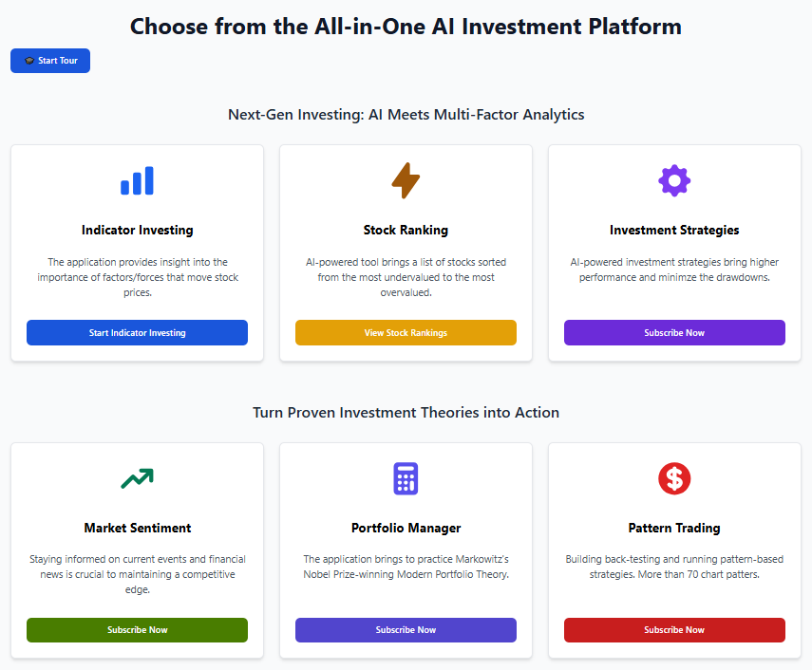Screen dimensions: 812x670
Task: Subscribe to Pattern Trading with red button
Action: 674,630
